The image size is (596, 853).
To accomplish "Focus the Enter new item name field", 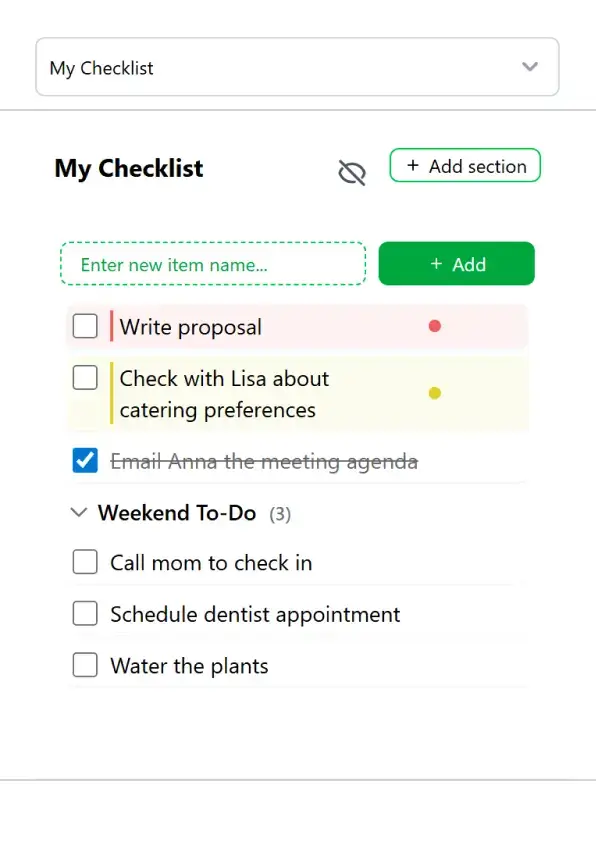I will point(213,264).
